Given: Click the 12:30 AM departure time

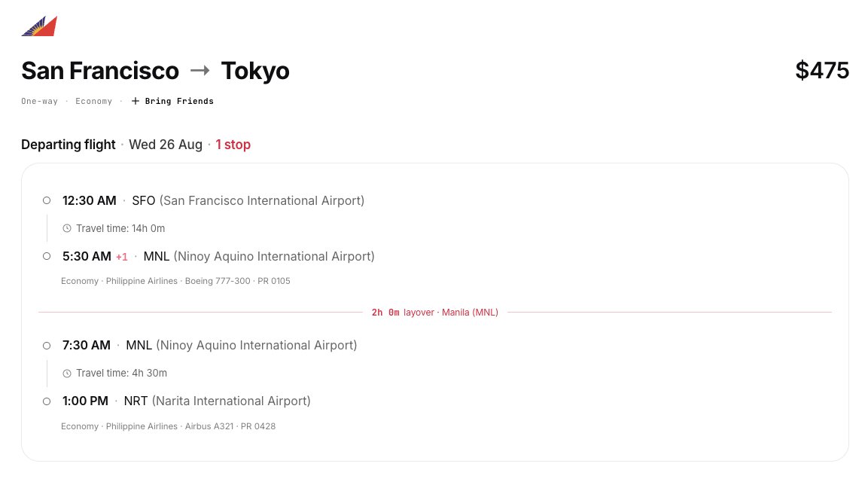Looking at the screenshot, I should click(89, 200).
